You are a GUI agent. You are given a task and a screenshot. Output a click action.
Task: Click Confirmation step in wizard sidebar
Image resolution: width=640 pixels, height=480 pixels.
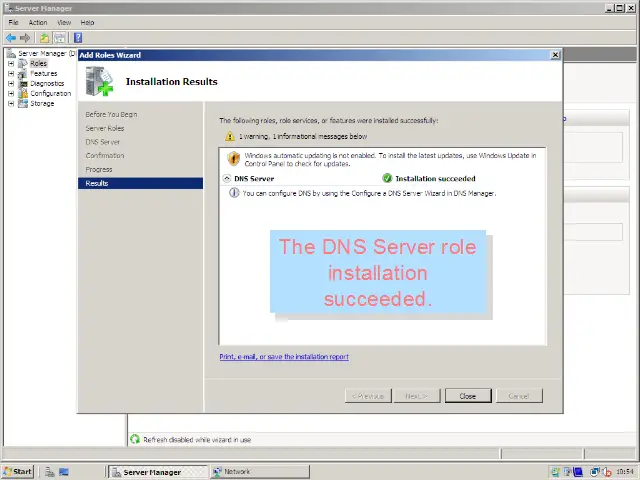click(105, 156)
